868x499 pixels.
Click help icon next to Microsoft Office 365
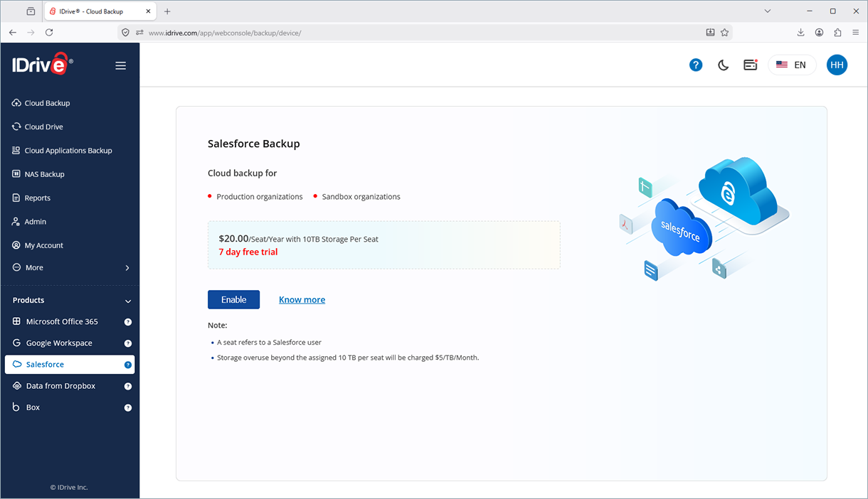pyautogui.click(x=128, y=322)
